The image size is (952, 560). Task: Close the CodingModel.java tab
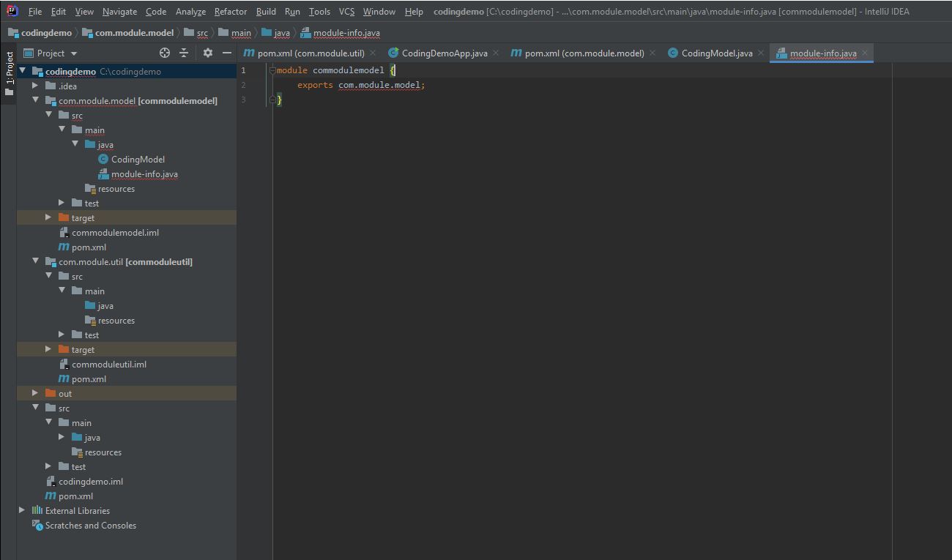coord(761,53)
